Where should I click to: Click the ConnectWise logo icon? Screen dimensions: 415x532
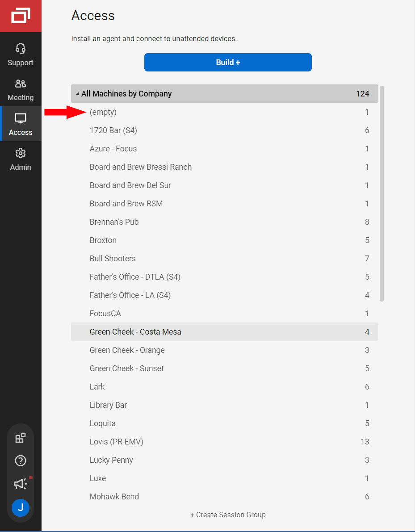[21, 16]
